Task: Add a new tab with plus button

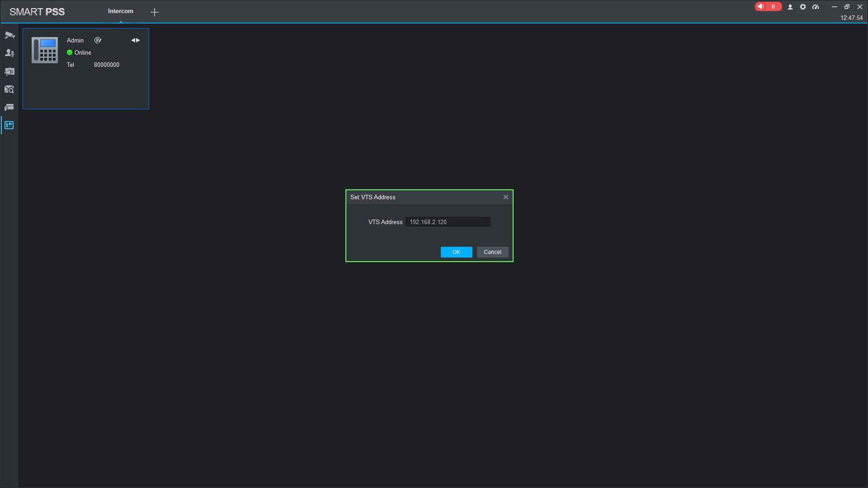Action: (155, 12)
